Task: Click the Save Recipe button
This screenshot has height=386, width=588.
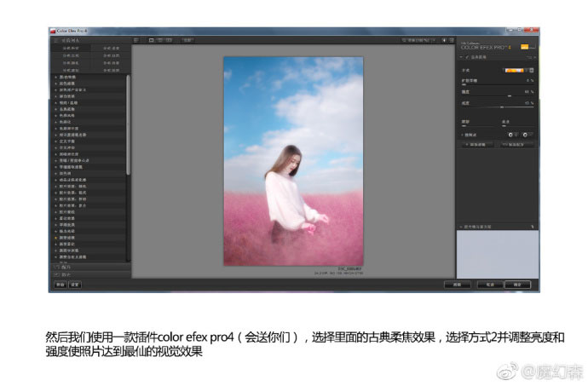Action: (x=518, y=145)
